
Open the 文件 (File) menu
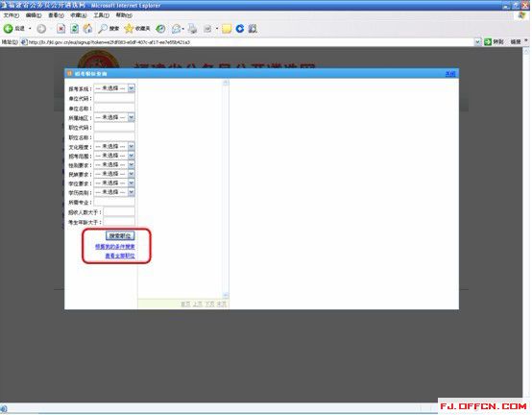11,15
